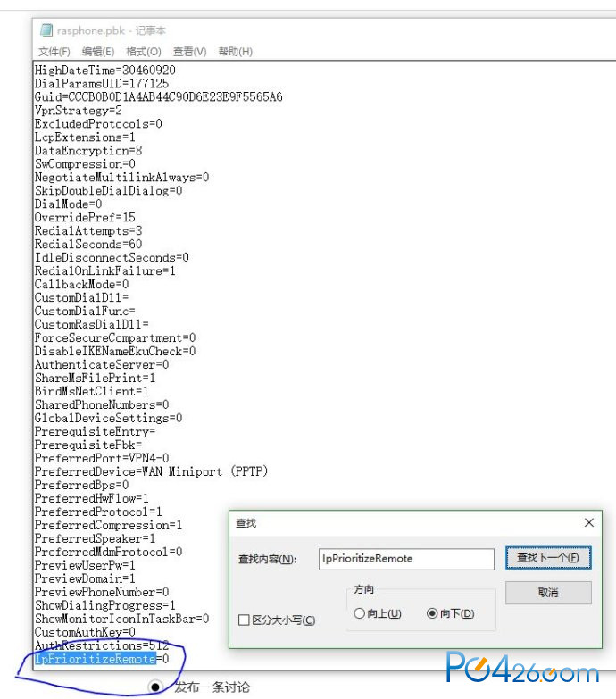Click the OverridePref=15 line
This screenshot has height=699, width=616.
point(85,218)
